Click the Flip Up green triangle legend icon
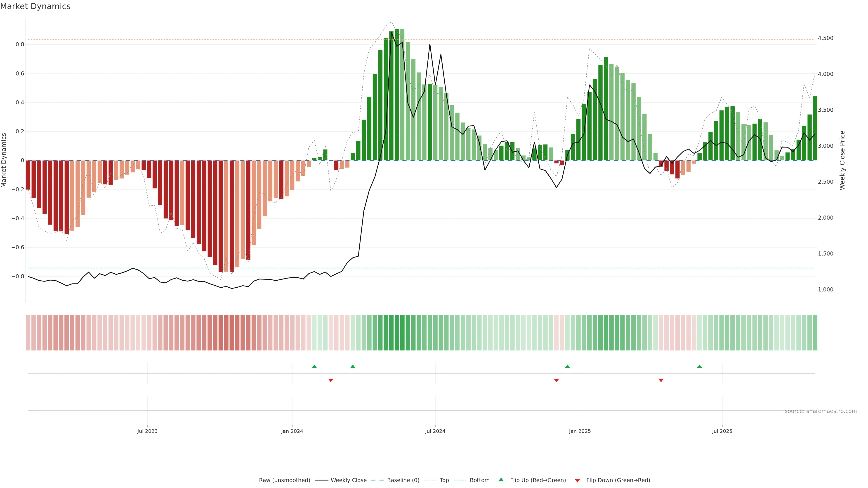Screen dimensions: 868x488 coord(501,480)
